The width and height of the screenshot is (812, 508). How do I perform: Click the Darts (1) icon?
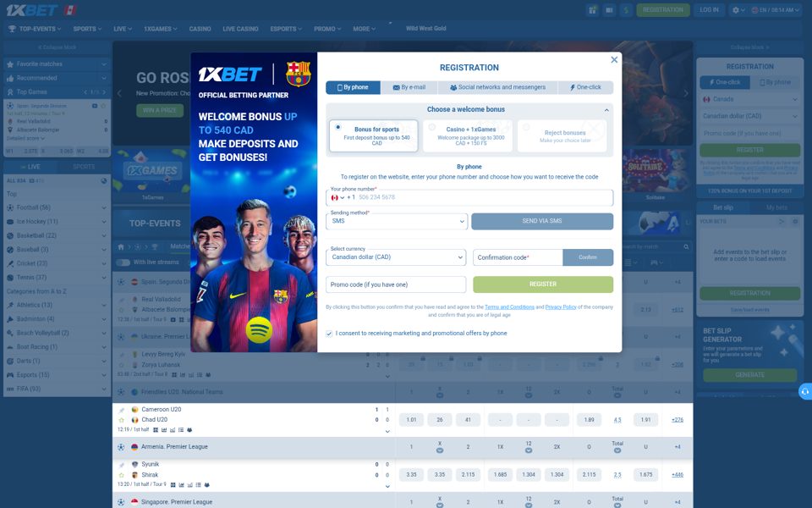pyautogui.click(x=10, y=362)
